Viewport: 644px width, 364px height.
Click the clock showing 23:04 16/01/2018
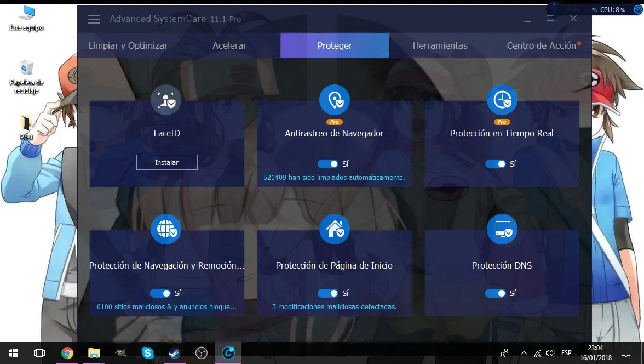[x=596, y=353]
